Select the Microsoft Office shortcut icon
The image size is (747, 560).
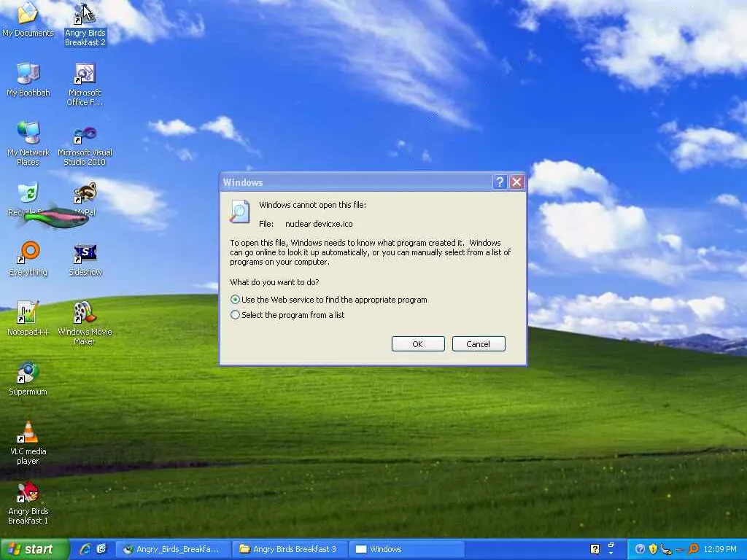pyautogui.click(x=85, y=85)
